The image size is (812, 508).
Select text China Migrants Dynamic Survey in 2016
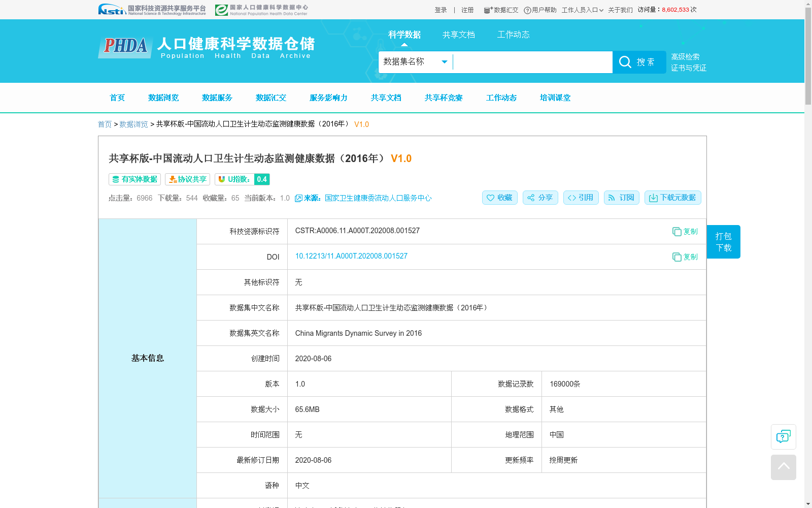point(358,333)
